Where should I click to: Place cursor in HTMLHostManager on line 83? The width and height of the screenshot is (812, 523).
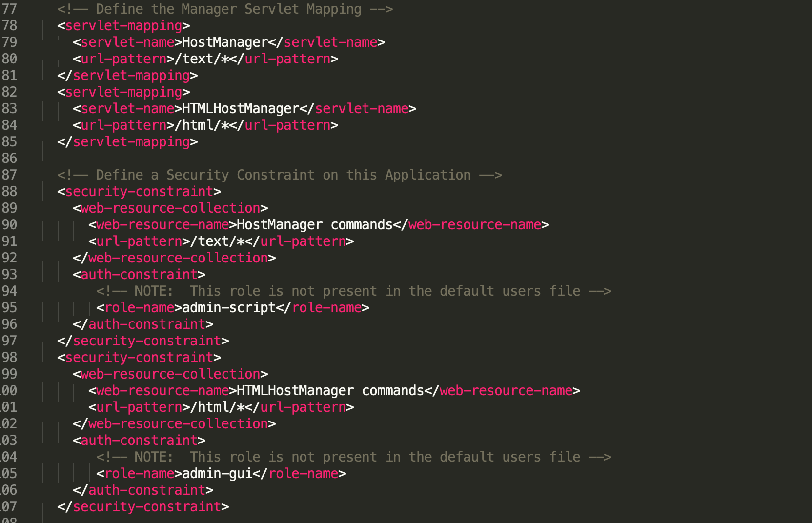[x=241, y=109]
